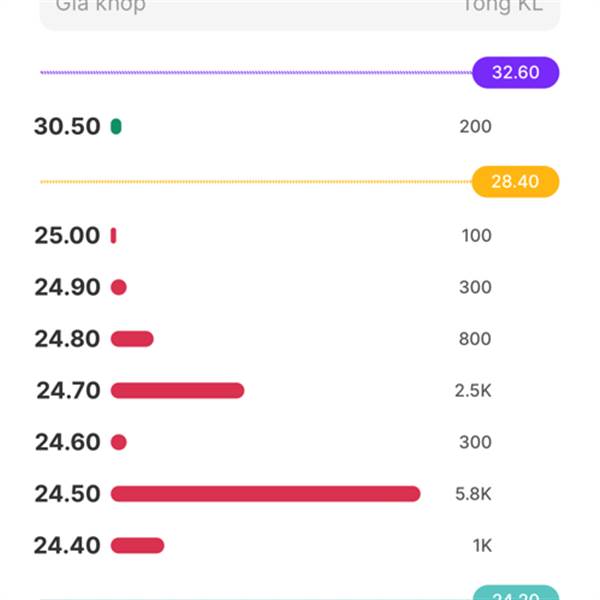Click the 'Giá khớp' column header
Screen dimensions: 600x600
click(x=101, y=6)
